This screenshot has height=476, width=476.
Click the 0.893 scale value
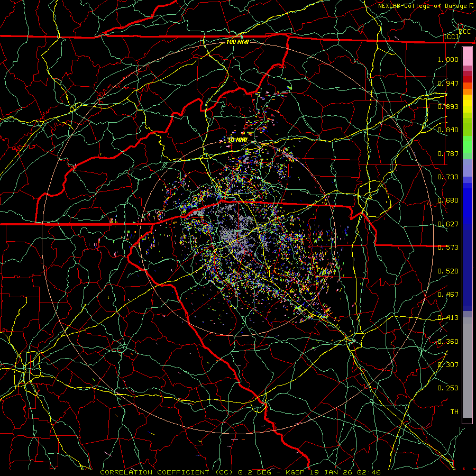point(448,106)
